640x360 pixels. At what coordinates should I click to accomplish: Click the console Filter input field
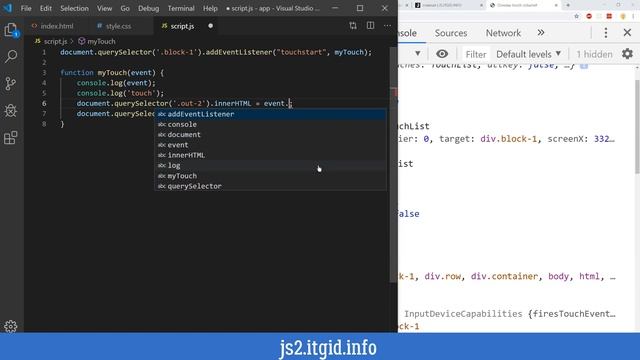pos(476,54)
